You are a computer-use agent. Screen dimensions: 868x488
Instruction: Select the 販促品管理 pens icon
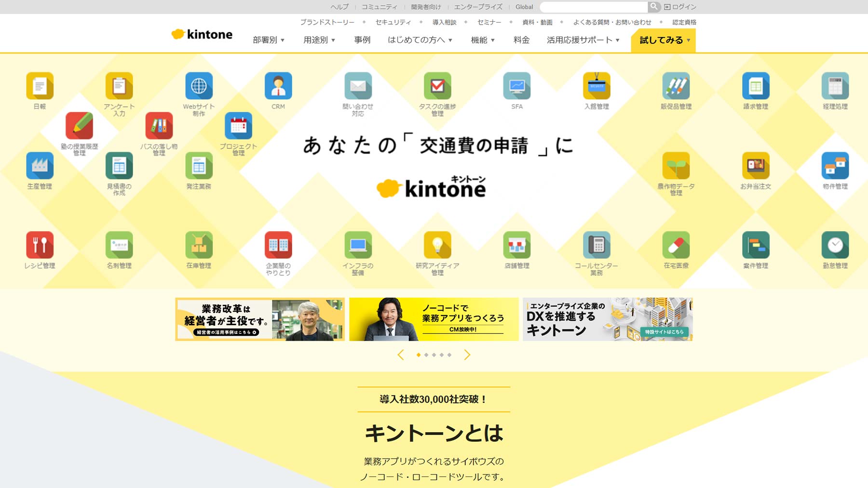click(x=676, y=86)
